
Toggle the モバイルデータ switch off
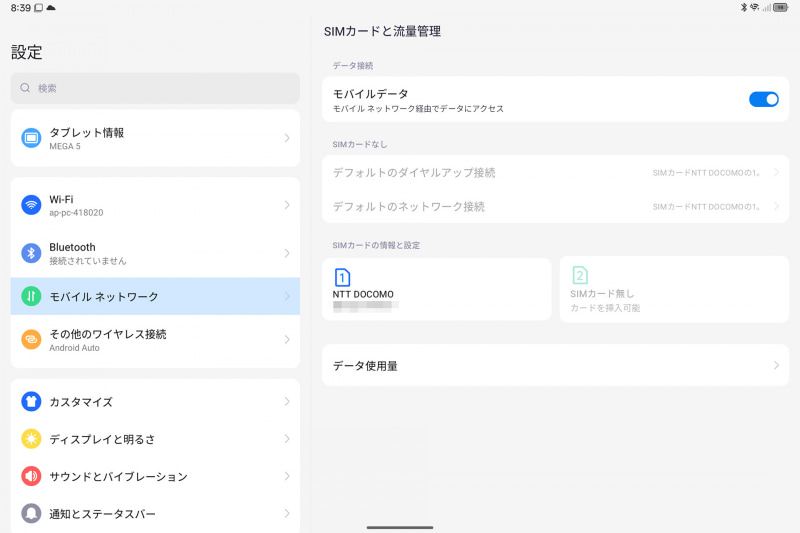pos(763,99)
